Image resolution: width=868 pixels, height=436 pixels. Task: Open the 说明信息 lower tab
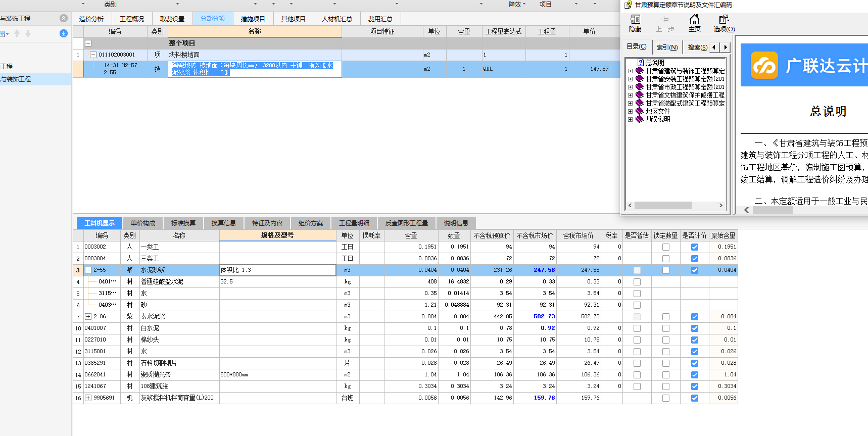click(x=456, y=223)
